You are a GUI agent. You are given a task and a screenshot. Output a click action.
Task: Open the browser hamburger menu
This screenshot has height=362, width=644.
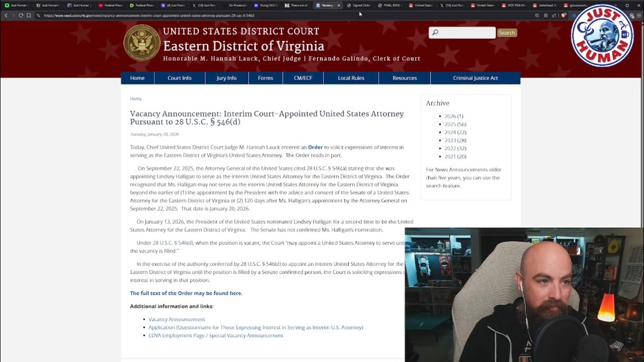[639, 16]
